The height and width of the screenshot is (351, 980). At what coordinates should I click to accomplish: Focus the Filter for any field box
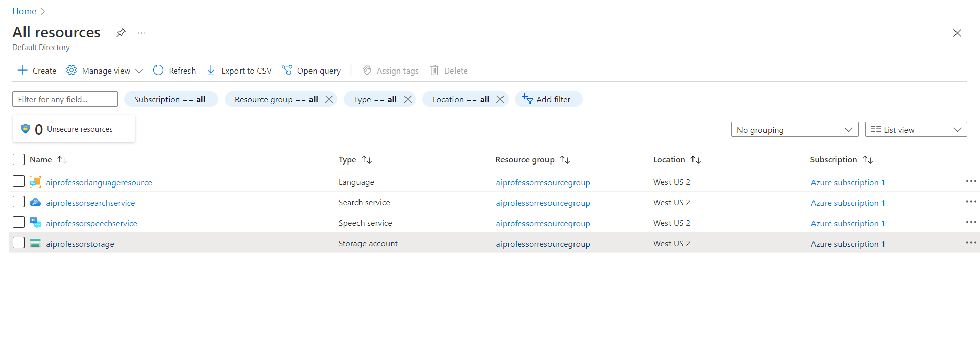coord(65,99)
